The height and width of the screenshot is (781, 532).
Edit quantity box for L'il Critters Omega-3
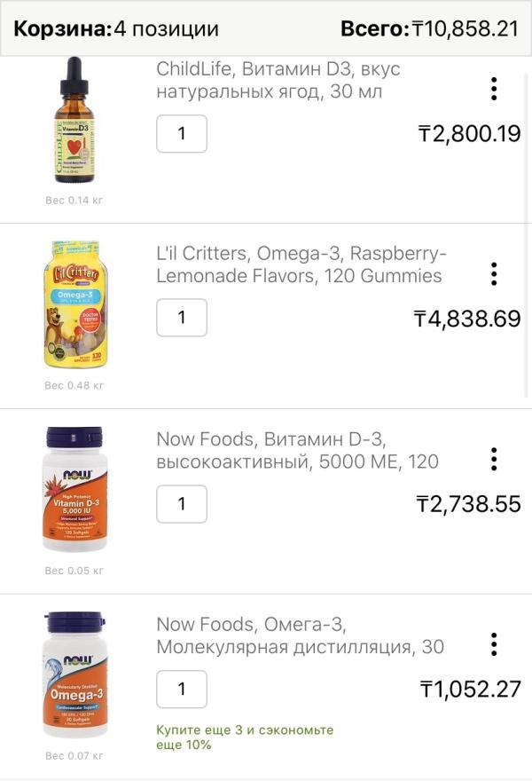click(182, 318)
